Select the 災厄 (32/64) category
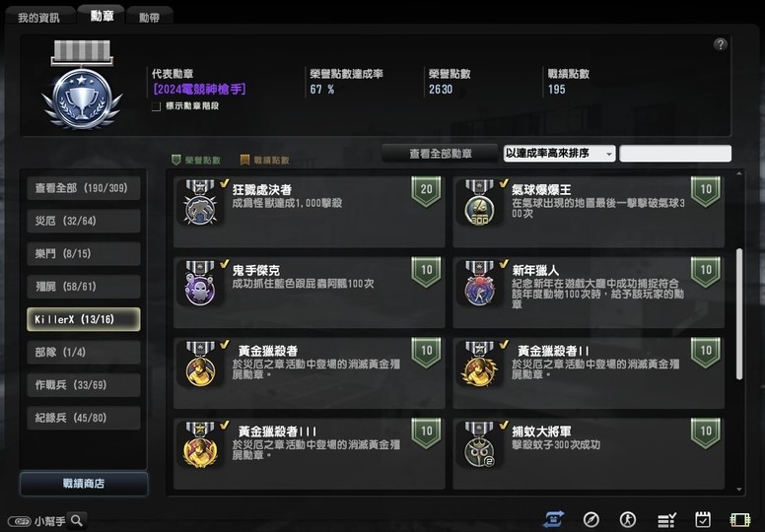 coord(84,221)
